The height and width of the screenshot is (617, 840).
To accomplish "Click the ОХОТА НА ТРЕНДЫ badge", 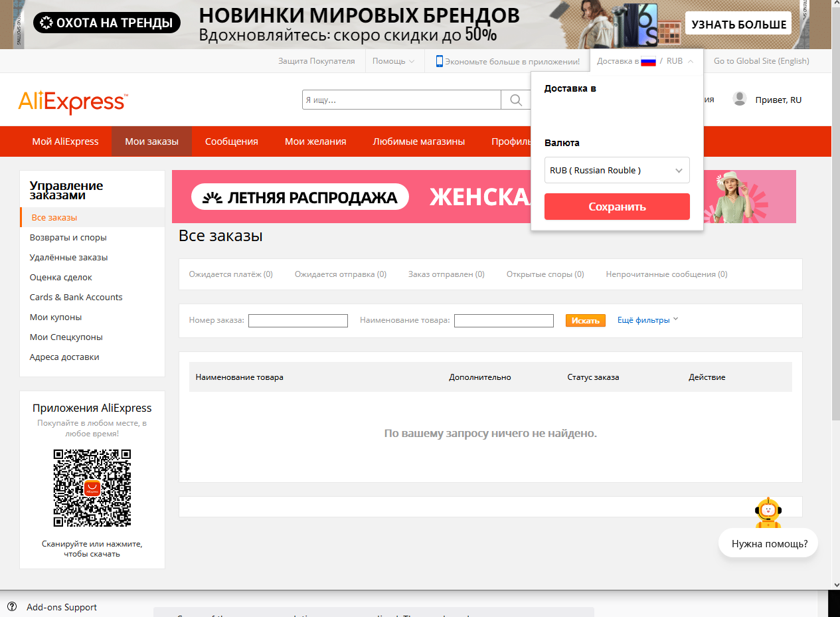I will point(107,23).
